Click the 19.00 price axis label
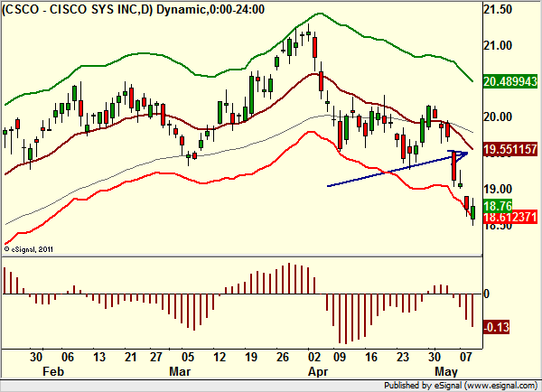The image size is (542, 392). pos(498,189)
